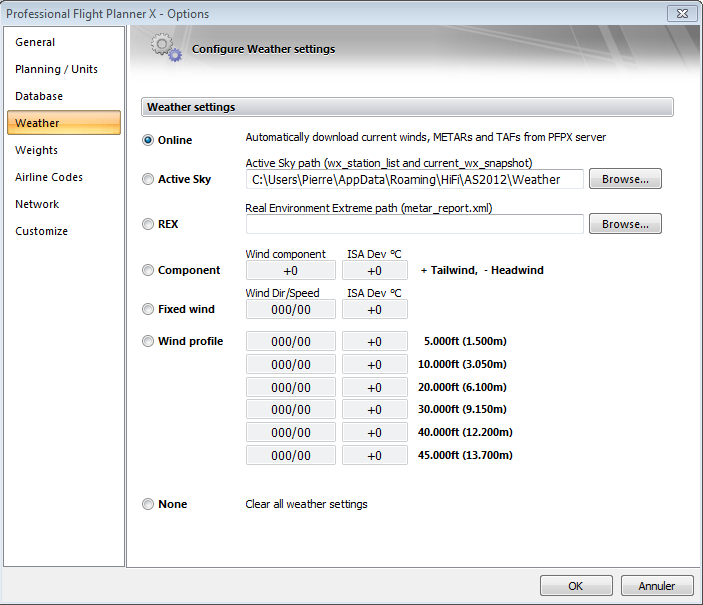Click the Annuler cancel button
The image size is (703, 605).
tap(657, 586)
